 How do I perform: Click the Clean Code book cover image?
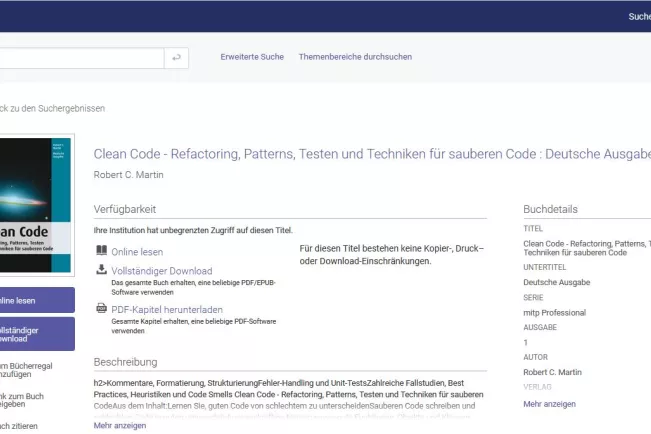[x=36, y=207]
